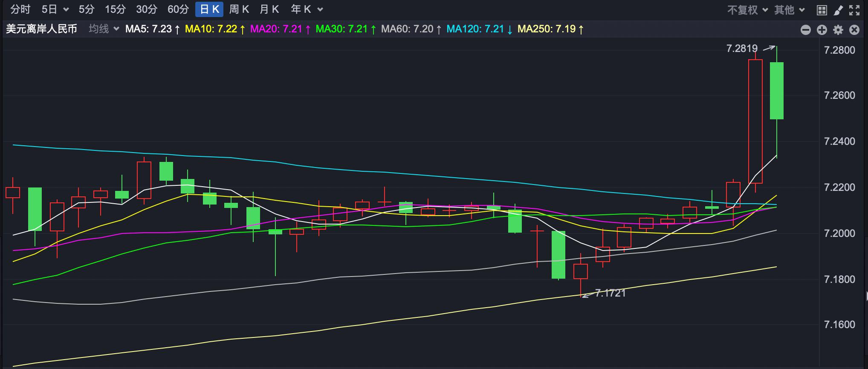868x369 pixels.
Task: Expand the 不复权 adjustment dropdown
Action: pyautogui.click(x=747, y=10)
